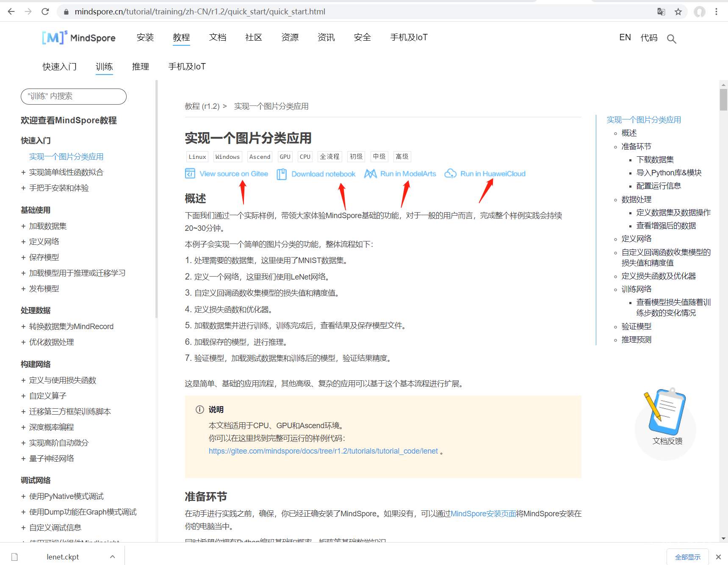Follow the MindSpore安装页面 link
Image resolution: width=728 pixels, height=565 pixels.
[484, 514]
